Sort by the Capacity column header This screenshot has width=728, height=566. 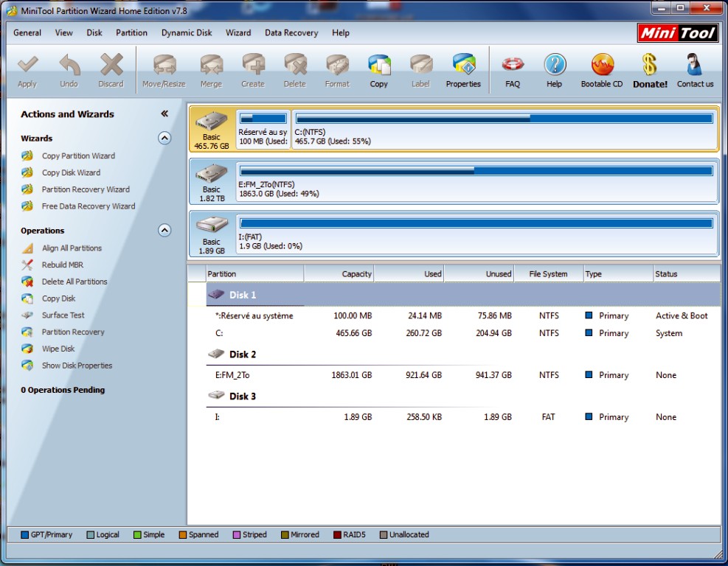tap(339, 273)
